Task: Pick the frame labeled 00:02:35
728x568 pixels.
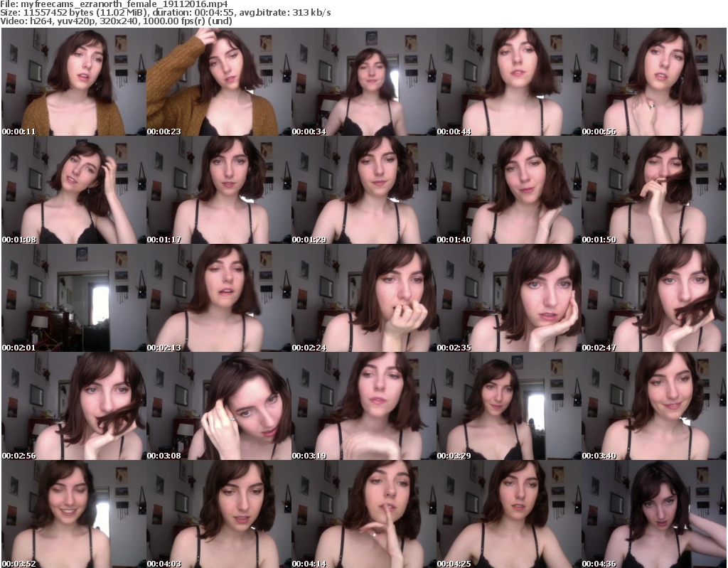Action: click(508, 299)
